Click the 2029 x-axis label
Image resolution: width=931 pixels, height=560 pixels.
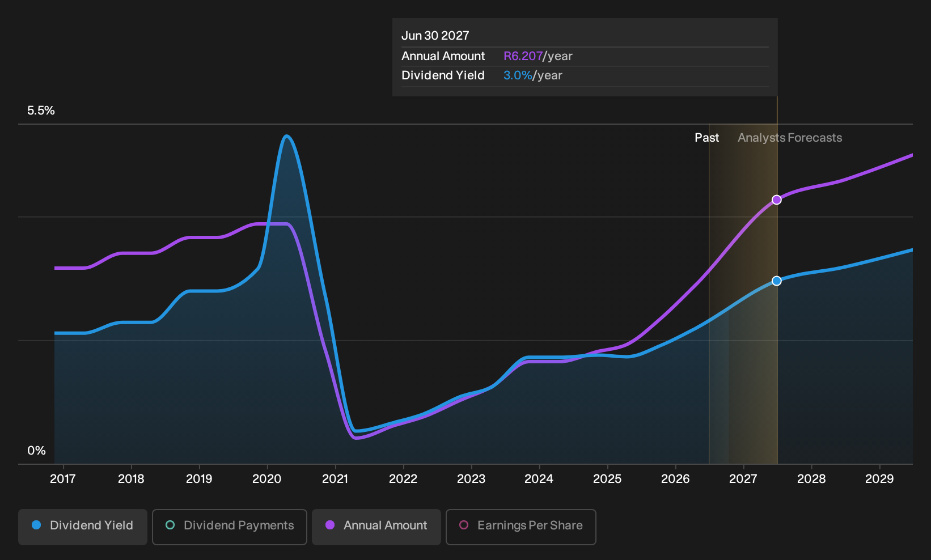[x=879, y=479]
